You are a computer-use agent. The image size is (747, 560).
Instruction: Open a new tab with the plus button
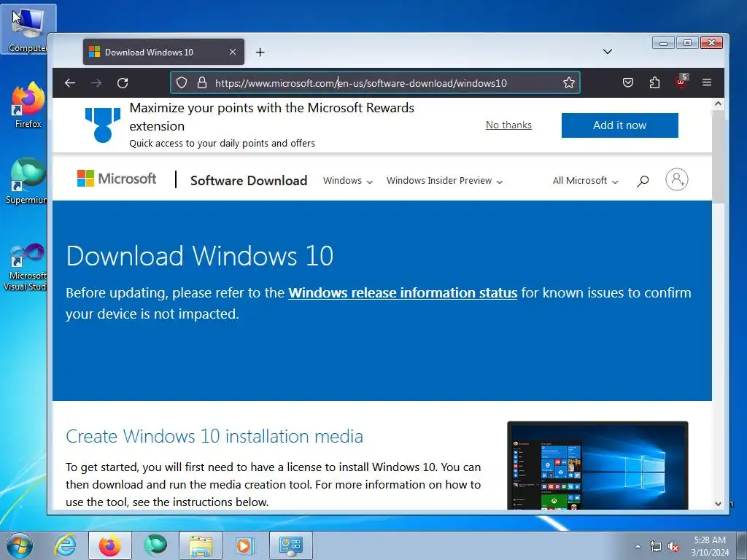pos(260,52)
